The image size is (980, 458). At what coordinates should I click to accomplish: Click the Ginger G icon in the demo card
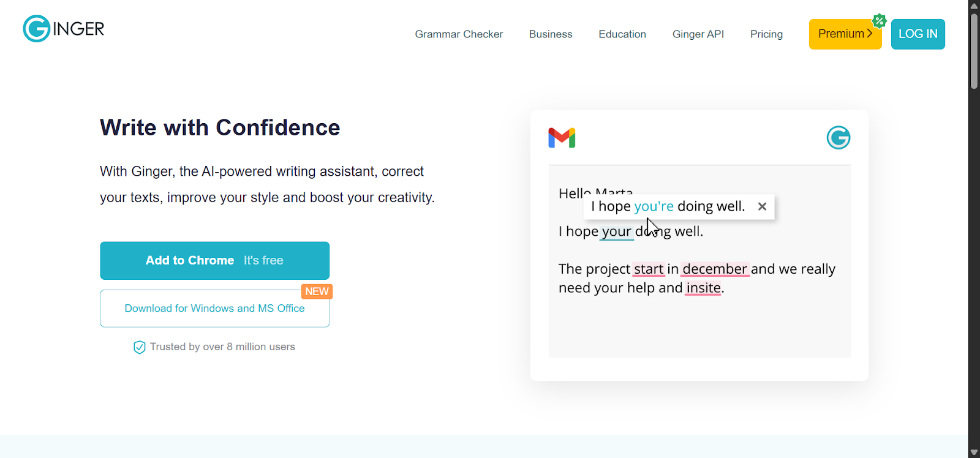tap(839, 138)
